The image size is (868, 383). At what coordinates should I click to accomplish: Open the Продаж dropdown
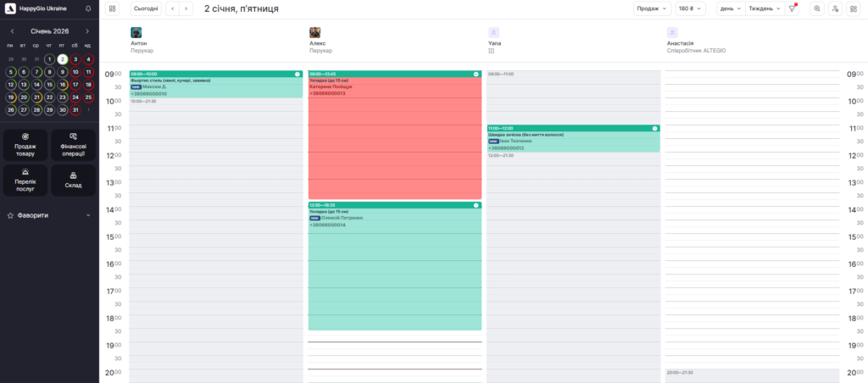652,8
